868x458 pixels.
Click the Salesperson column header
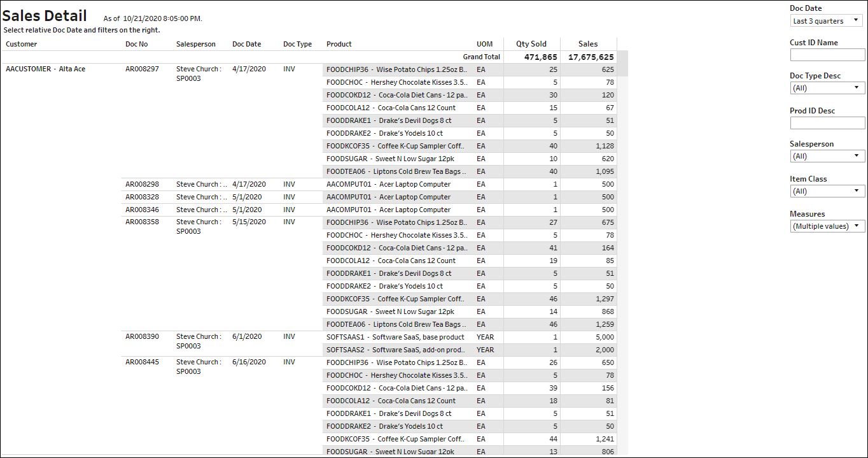point(195,44)
